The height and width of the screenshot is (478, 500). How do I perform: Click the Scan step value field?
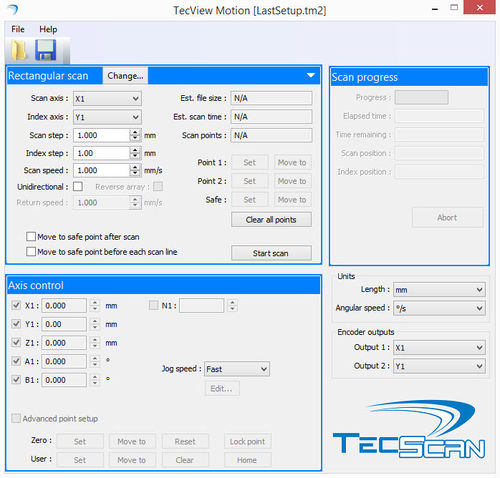click(101, 135)
